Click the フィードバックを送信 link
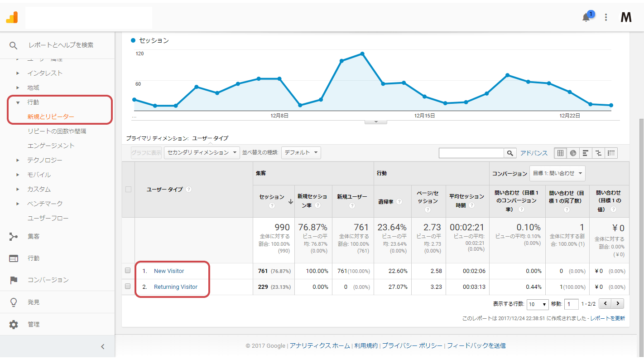This screenshot has width=644, height=360. (x=476, y=345)
